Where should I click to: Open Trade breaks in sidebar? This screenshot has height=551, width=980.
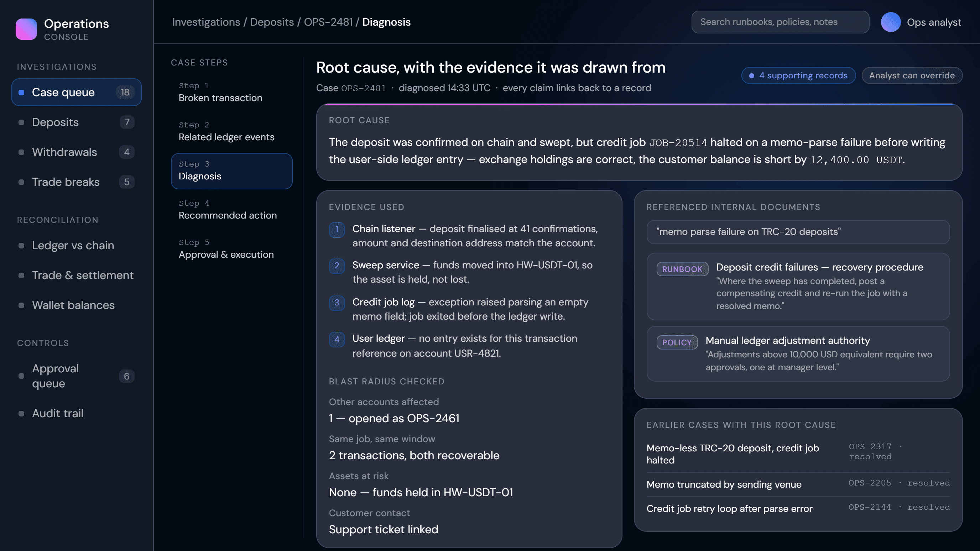(77, 182)
